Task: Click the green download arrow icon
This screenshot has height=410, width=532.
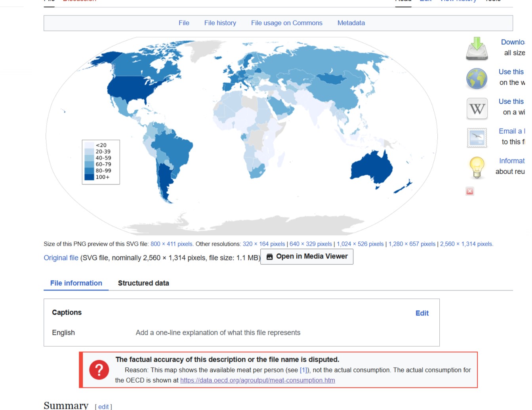Action: click(477, 48)
